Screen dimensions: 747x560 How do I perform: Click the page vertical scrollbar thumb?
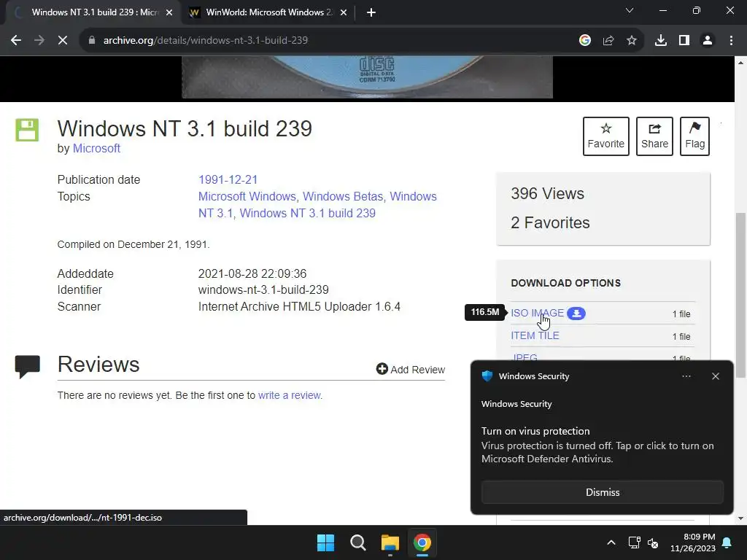[x=741, y=295]
